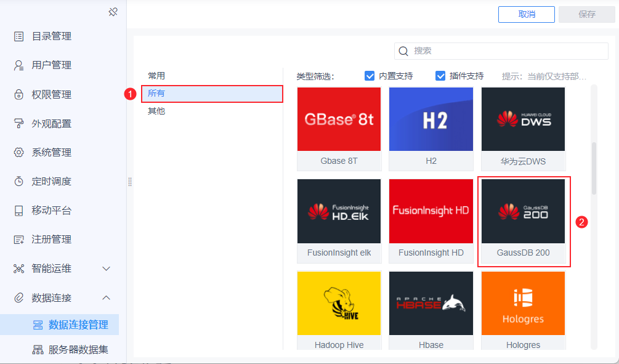Toggle the 内置支持 checkbox

[x=370, y=76]
